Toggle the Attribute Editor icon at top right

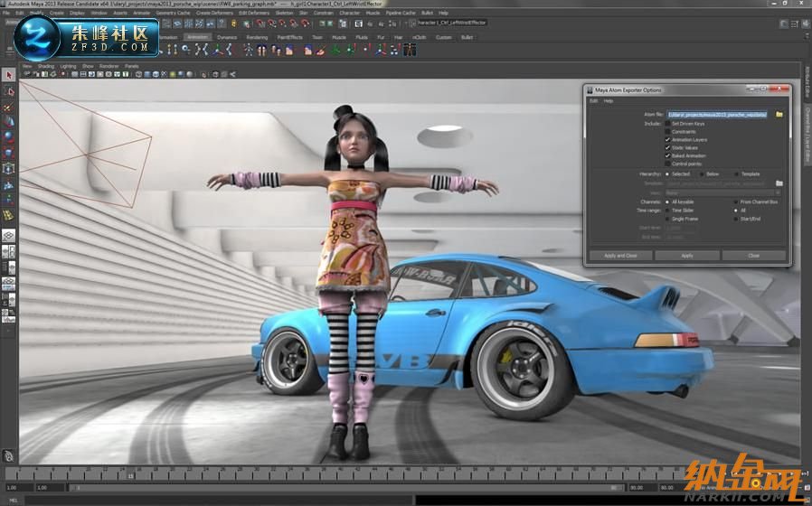click(784, 23)
